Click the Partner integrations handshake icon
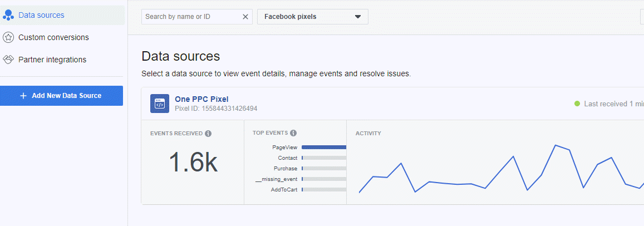Viewport: 644px width, 226px height. [8, 60]
